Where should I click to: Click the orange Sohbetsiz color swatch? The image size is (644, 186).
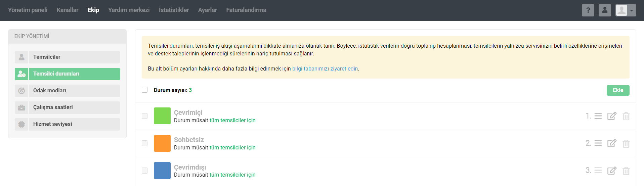tap(162, 143)
